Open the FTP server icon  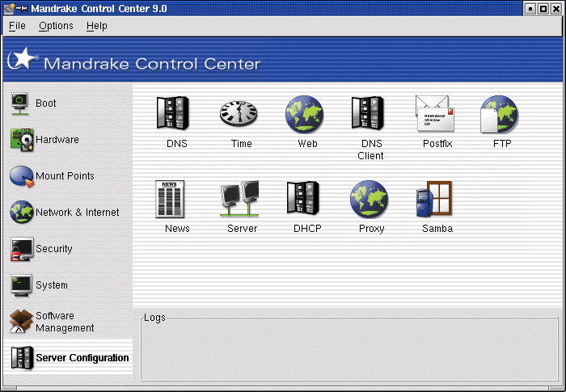tap(499, 114)
